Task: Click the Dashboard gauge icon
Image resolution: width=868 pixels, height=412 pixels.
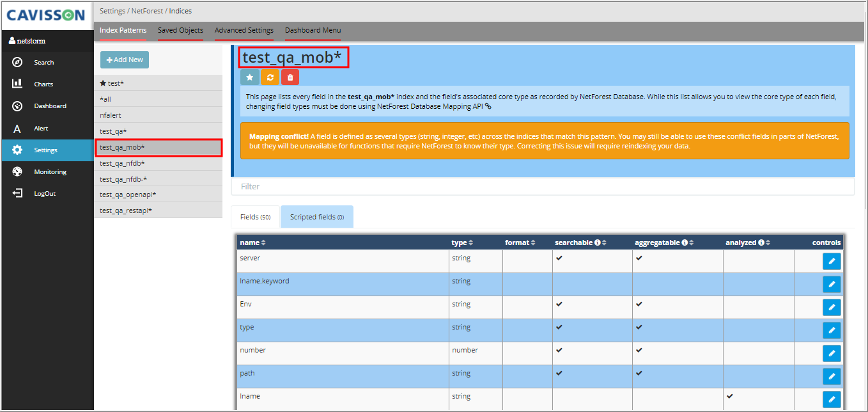Action: point(18,106)
